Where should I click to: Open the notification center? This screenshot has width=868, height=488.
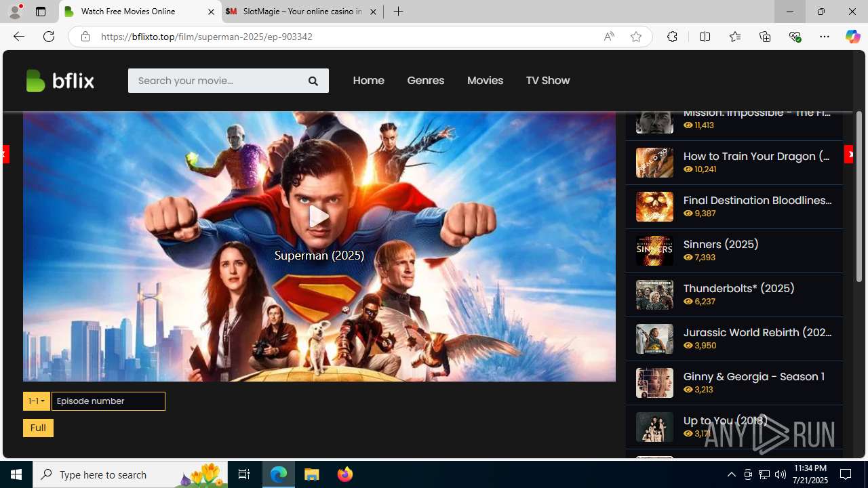click(846, 474)
